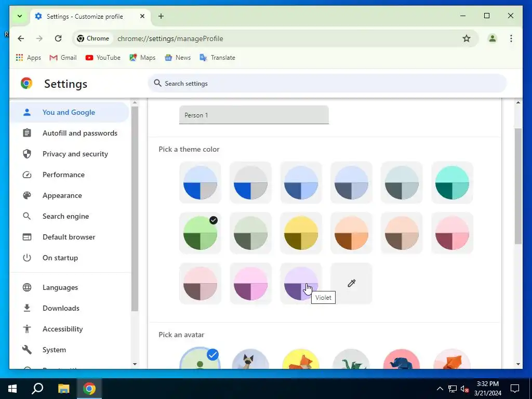This screenshot has height=399, width=532.
Task: Reload the current page
Action: tap(58, 38)
